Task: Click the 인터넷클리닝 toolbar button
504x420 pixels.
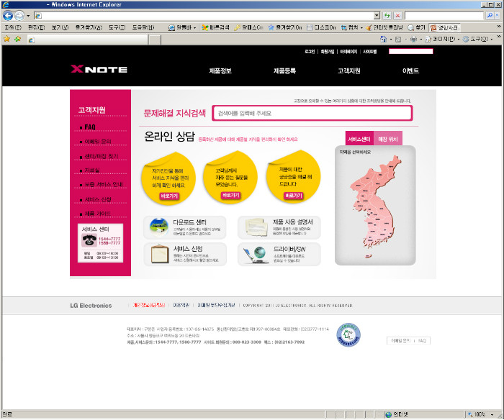Action: click(x=384, y=27)
